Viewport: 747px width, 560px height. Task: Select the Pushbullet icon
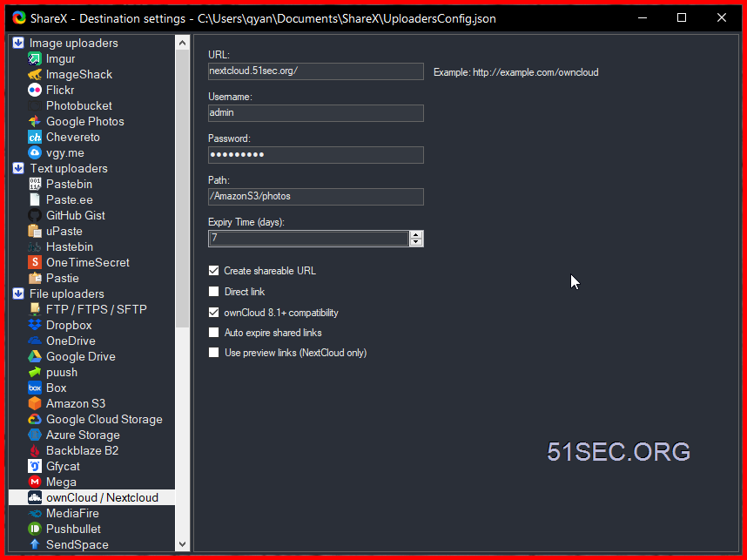[35, 529]
